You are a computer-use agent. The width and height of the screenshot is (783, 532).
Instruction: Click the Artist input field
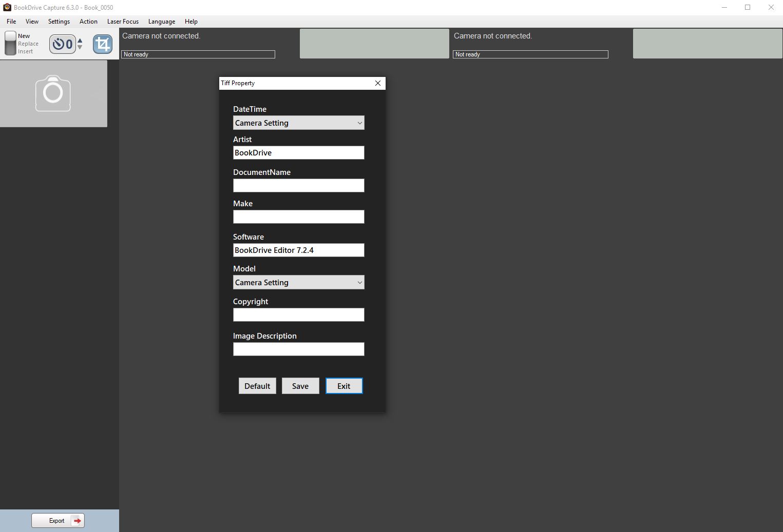tap(299, 152)
